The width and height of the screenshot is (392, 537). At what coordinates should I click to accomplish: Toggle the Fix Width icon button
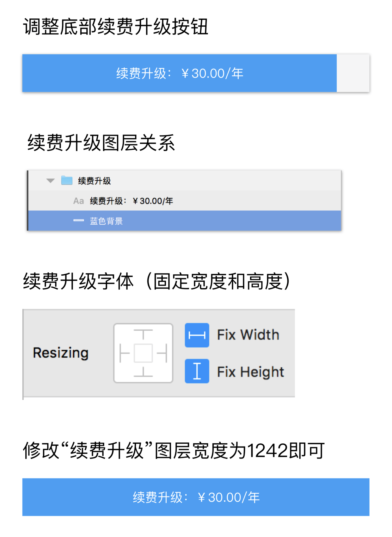[197, 335]
